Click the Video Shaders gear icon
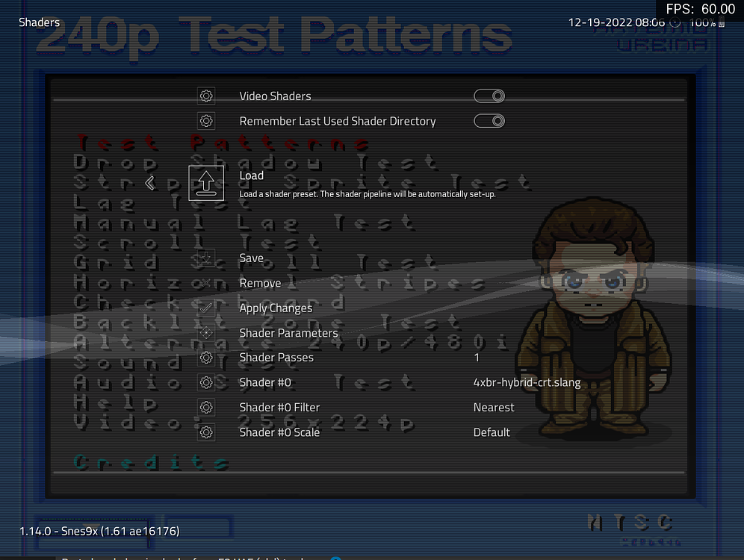 pyautogui.click(x=206, y=96)
